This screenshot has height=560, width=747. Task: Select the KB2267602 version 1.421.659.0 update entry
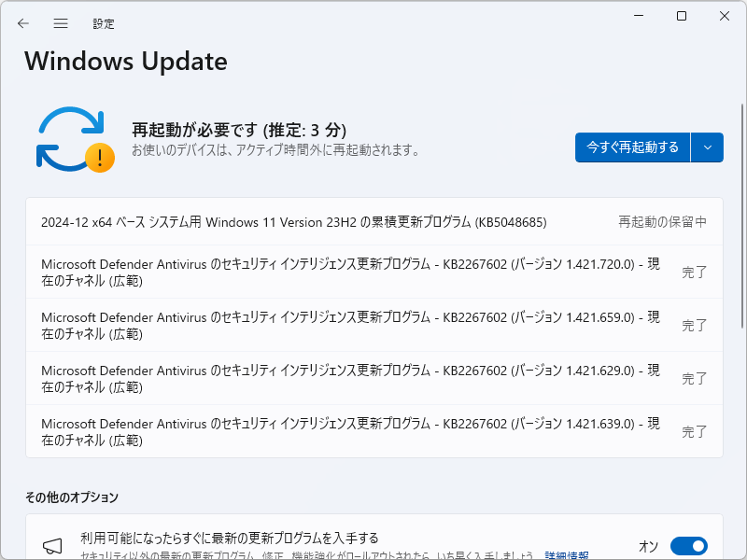[345, 325]
